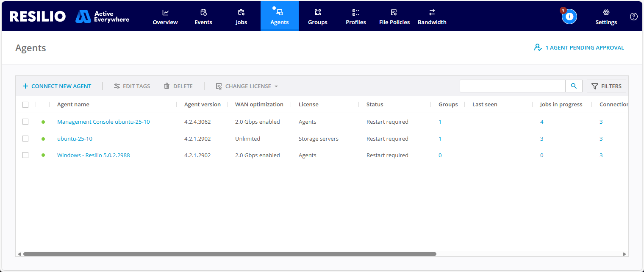The height and width of the screenshot is (272, 644).
Task: Open the Filters panel
Action: (x=606, y=86)
